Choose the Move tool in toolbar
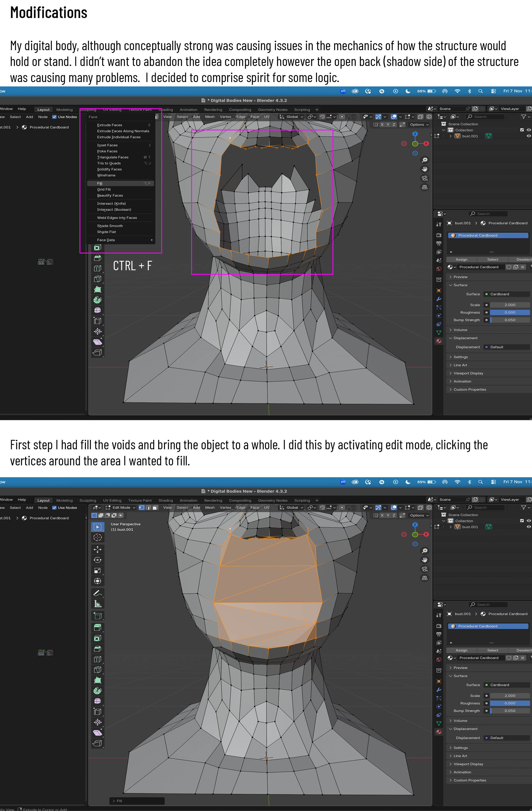532x811 pixels. [x=98, y=549]
